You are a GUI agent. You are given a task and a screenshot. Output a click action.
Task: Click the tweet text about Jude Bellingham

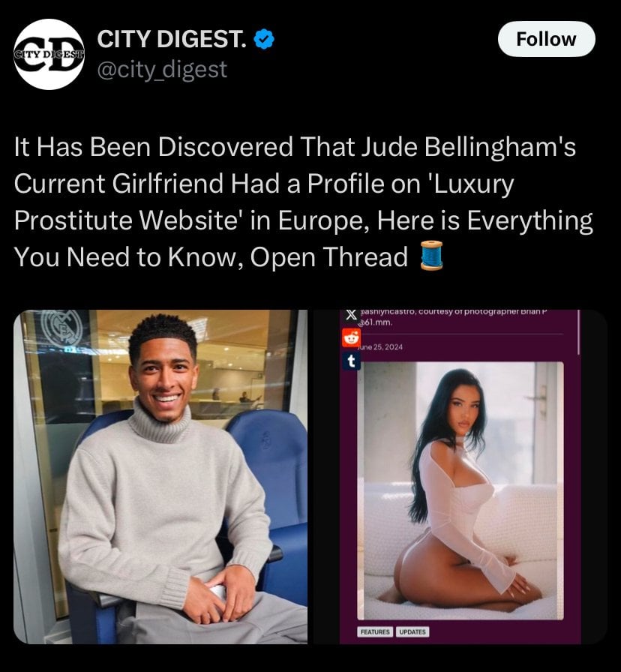[x=304, y=202]
